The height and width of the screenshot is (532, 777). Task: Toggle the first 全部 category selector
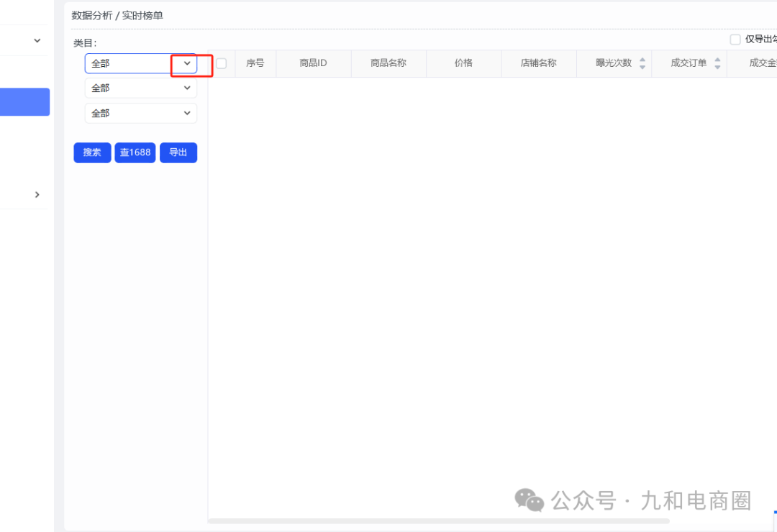pos(140,63)
